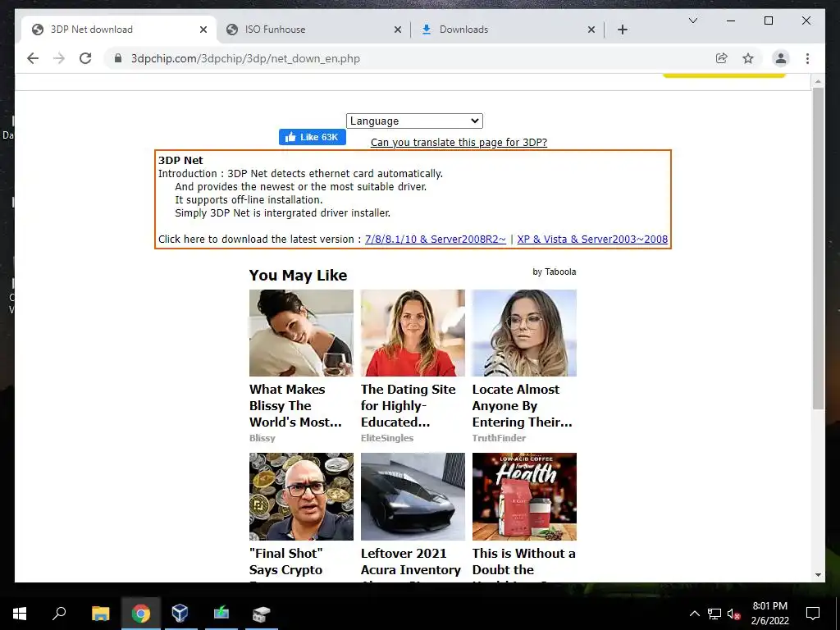Click the 'by Taboola' label
Image resolution: width=840 pixels, height=630 pixels.
pyautogui.click(x=554, y=272)
